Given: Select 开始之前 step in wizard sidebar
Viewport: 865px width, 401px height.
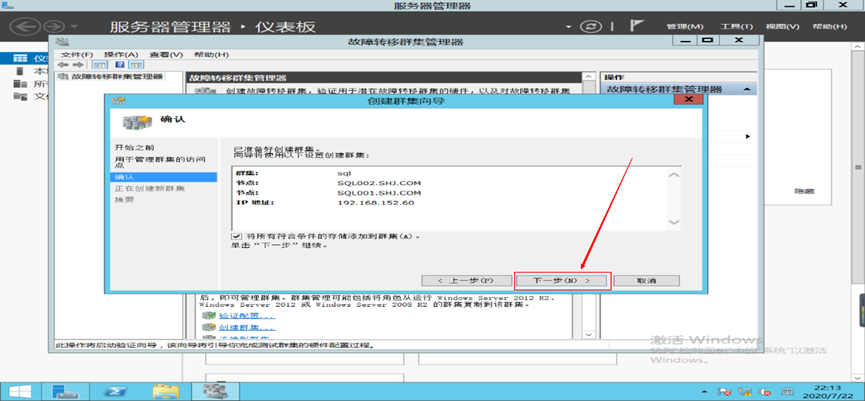Looking at the screenshot, I should (x=135, y=148).
